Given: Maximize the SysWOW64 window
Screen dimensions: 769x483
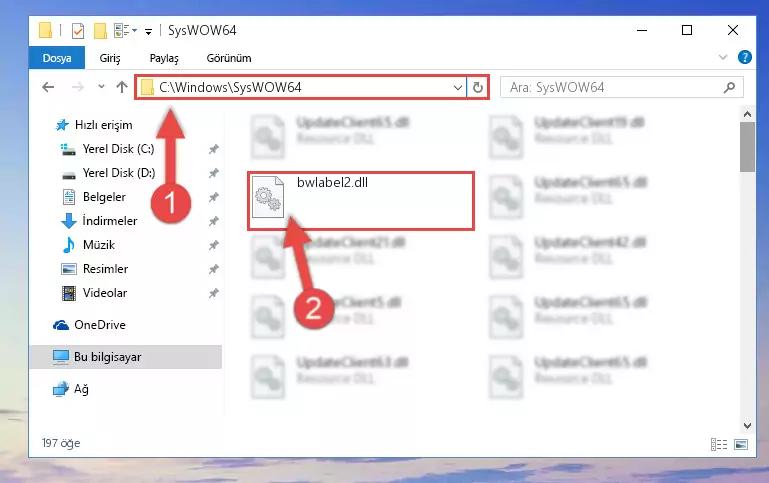Looking at the screenshot, I should (687, 30).
